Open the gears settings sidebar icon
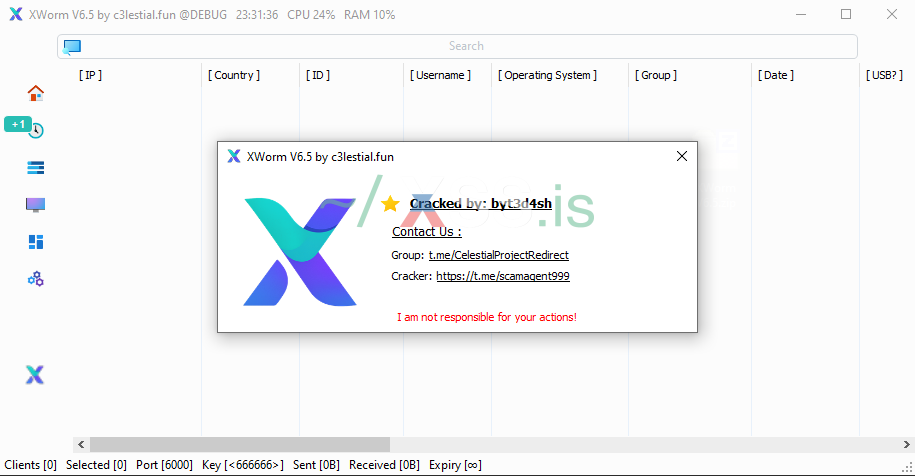The image size is (915, 476). pyautogui.click(x=36, y=279)
